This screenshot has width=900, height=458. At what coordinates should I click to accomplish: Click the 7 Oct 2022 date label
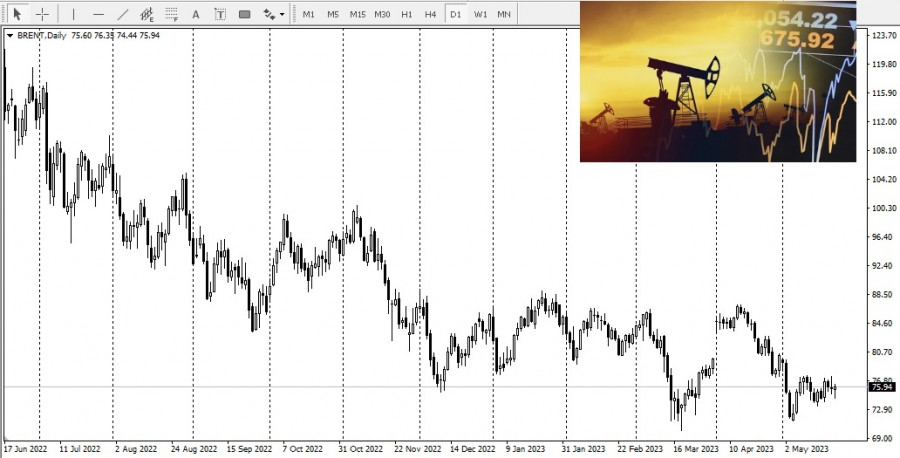pos(302,448)
